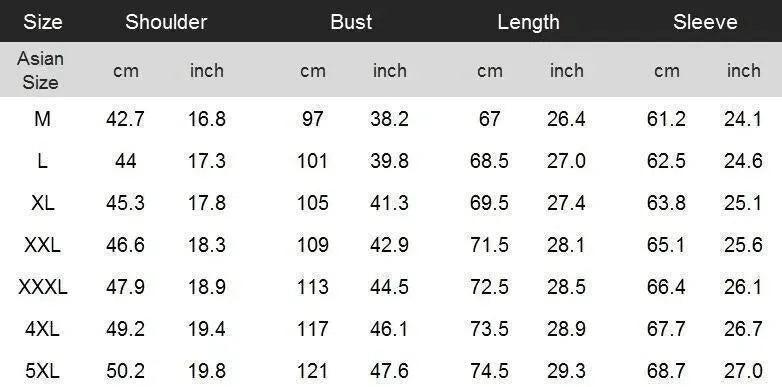Screen dimensions: 782x387
Task: Click sleeve inch value 24.1
Action: (x=743, y=119)
